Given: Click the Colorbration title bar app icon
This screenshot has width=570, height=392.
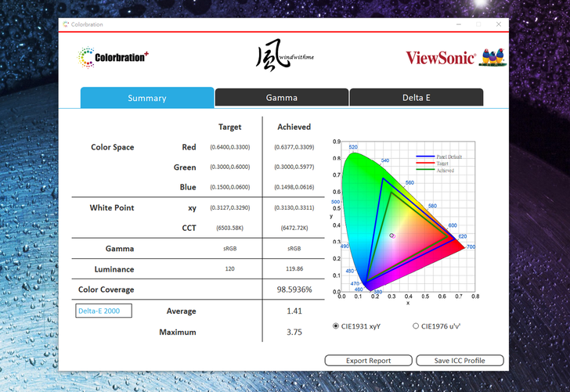Looking at the screenshot, I should pyautogui.click(x=66, y=24).
